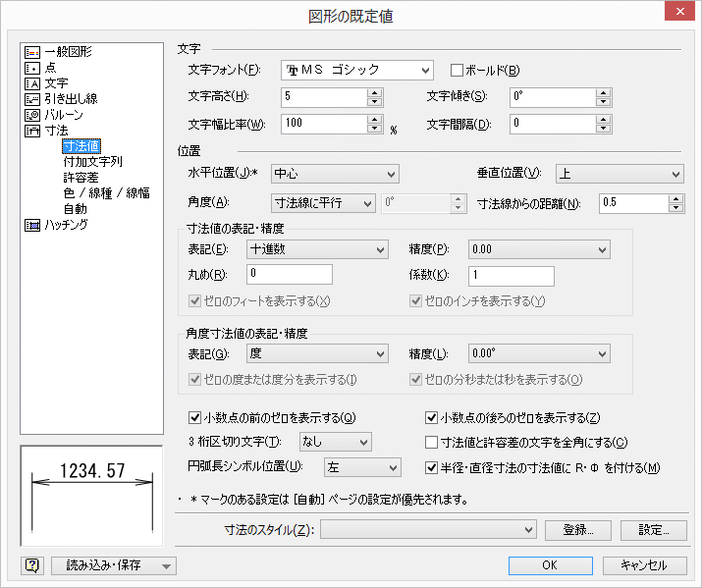Toggle 小数点の後ろのゼロを表示する checkbox

(x=431, y=418)
